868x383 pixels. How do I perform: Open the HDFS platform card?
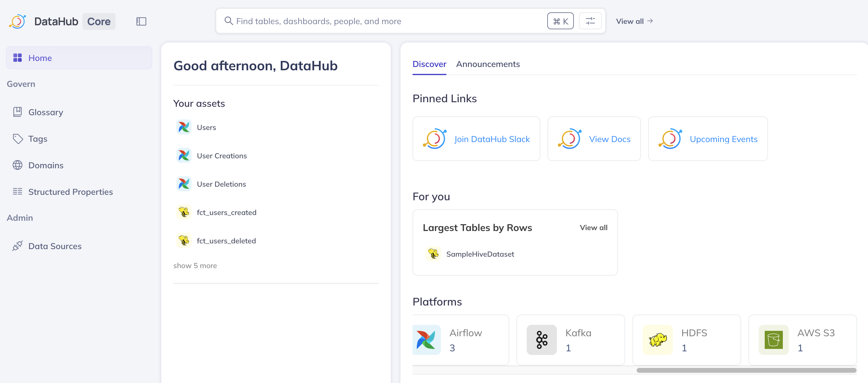[x=686, y=340]
